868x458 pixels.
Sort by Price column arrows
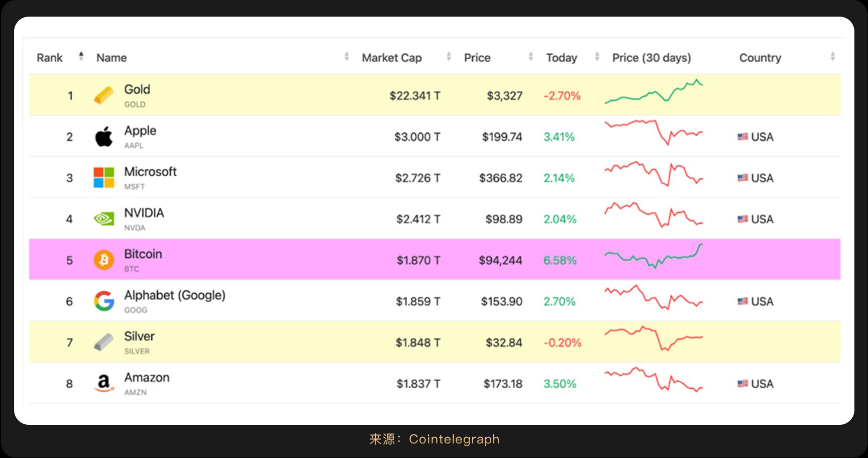(x=530, y=57)
